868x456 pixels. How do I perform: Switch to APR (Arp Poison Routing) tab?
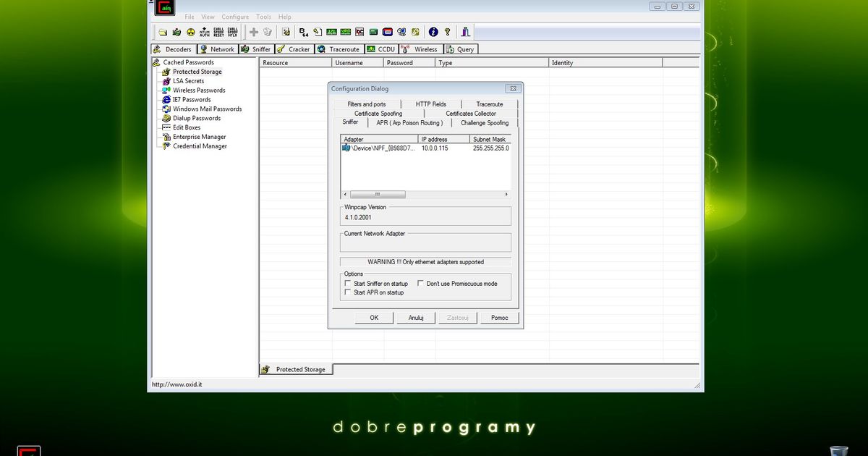click(x=409, y=123)
